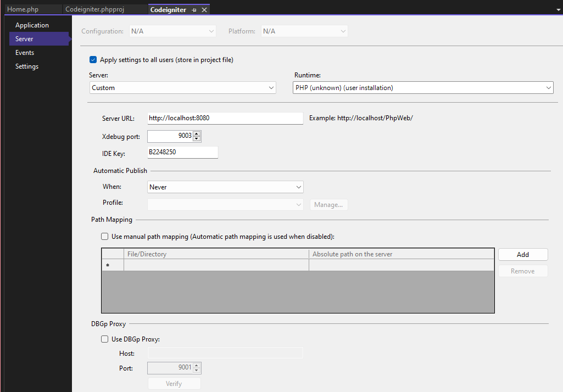Image resolution: width=563 pixels, height=392 pixels.
Task: Increase the Xdebug port value
Action: click(x=197, y=133)
